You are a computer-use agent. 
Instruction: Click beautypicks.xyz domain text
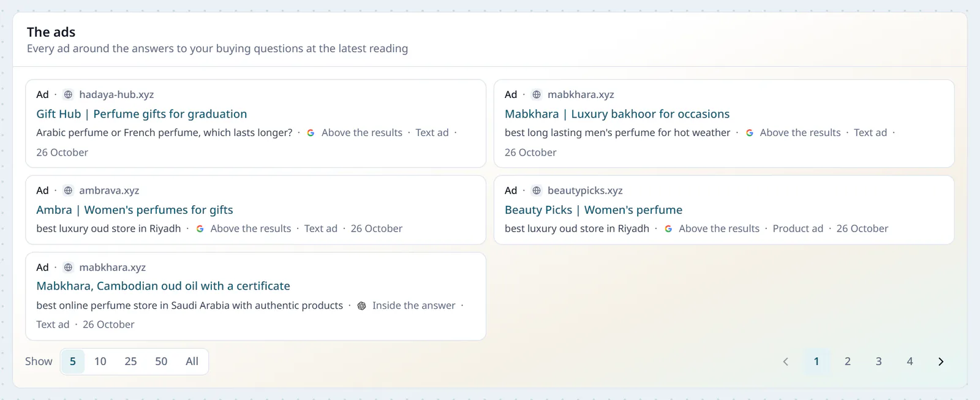click(x=585, y=191)
